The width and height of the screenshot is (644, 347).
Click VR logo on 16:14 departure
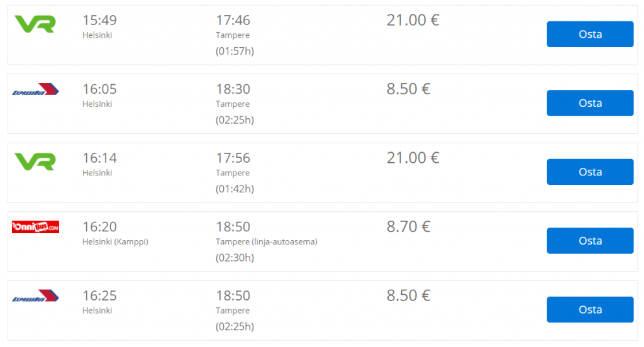point(35,162)
